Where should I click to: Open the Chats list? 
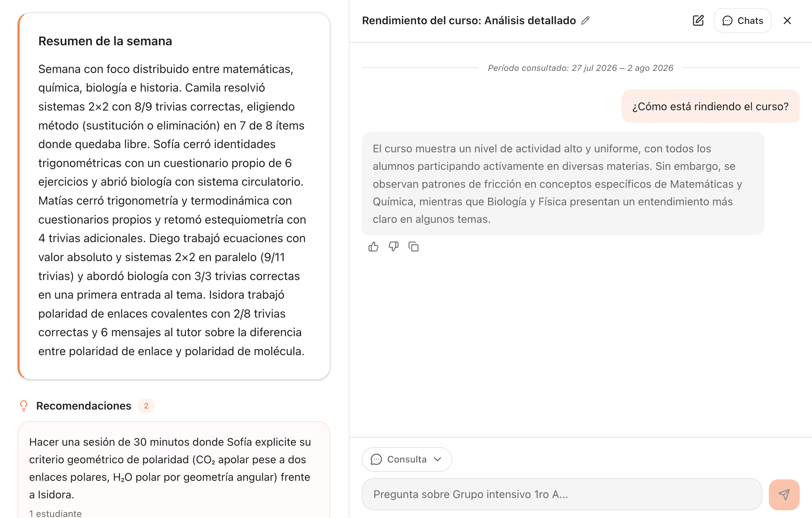click(743, 21)
